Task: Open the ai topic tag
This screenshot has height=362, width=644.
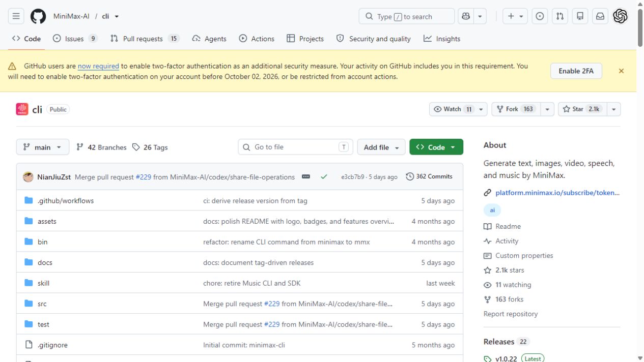Action: coord(492,210)
